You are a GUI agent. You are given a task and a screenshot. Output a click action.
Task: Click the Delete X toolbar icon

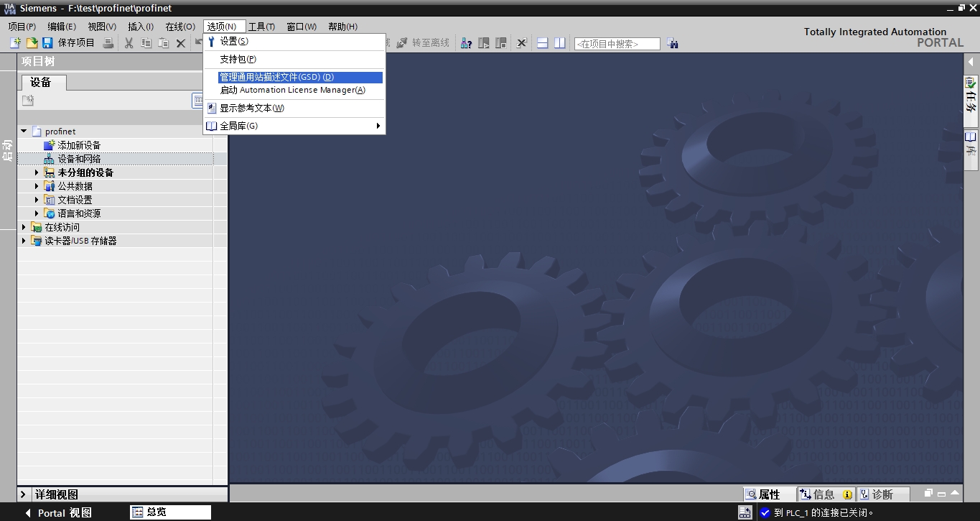tap(181, 43)
